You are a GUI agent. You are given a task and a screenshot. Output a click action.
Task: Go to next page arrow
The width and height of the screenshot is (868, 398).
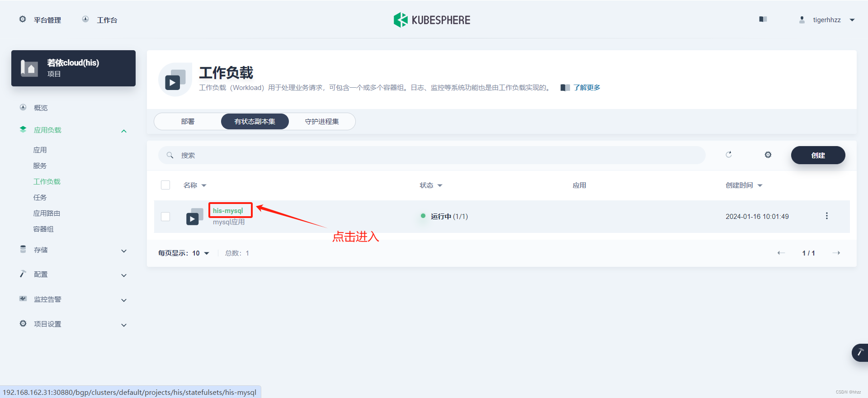pyautogui.click(x=836, y=253)
